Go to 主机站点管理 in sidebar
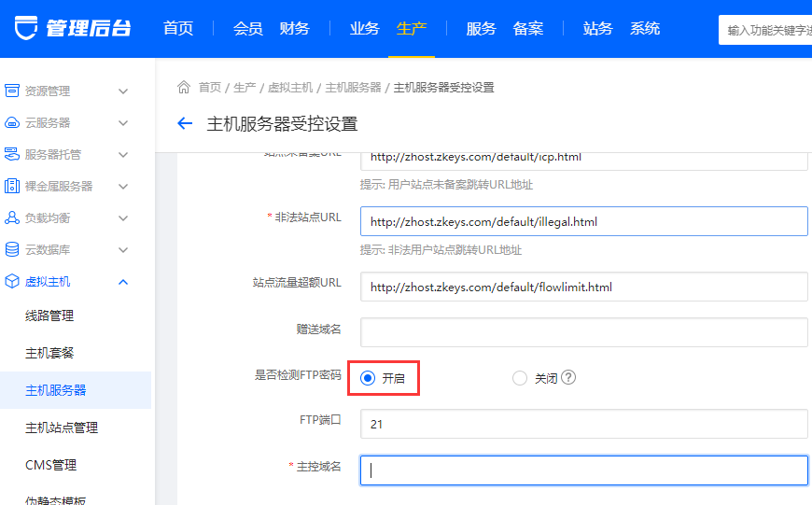812x505 pixels. [62, 428]
